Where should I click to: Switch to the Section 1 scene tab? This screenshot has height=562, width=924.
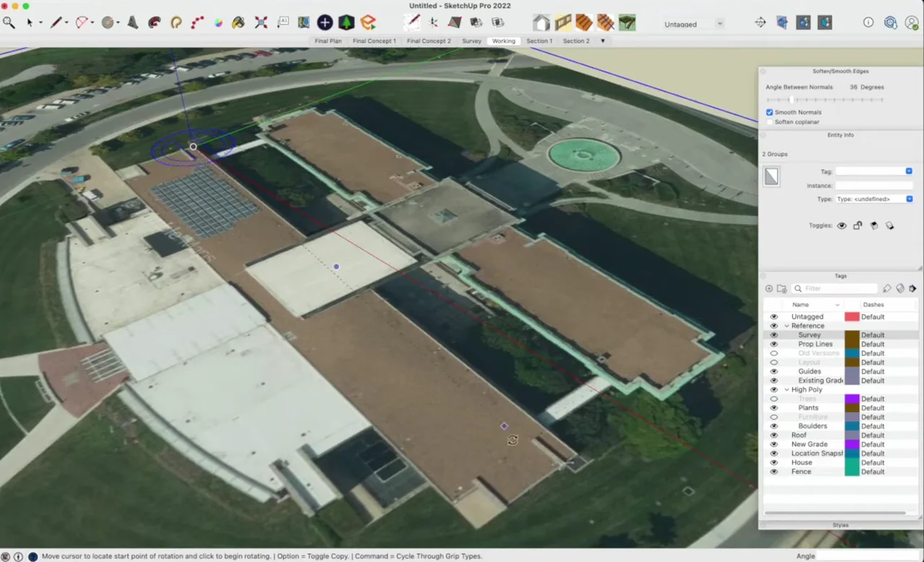point(539,41)
